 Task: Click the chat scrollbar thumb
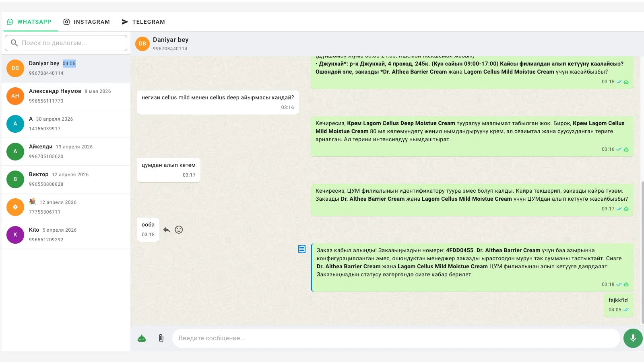coord(642,252)
